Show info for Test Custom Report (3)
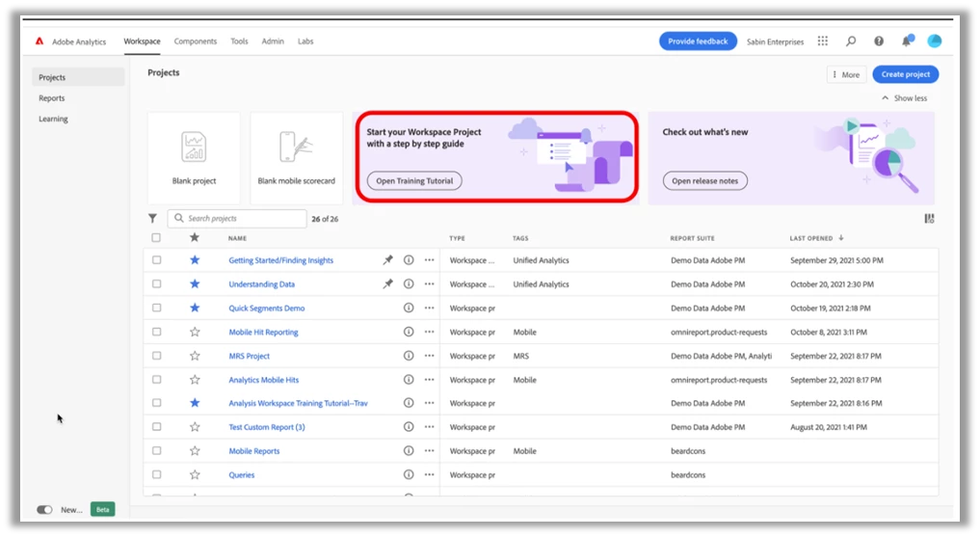 409,427
